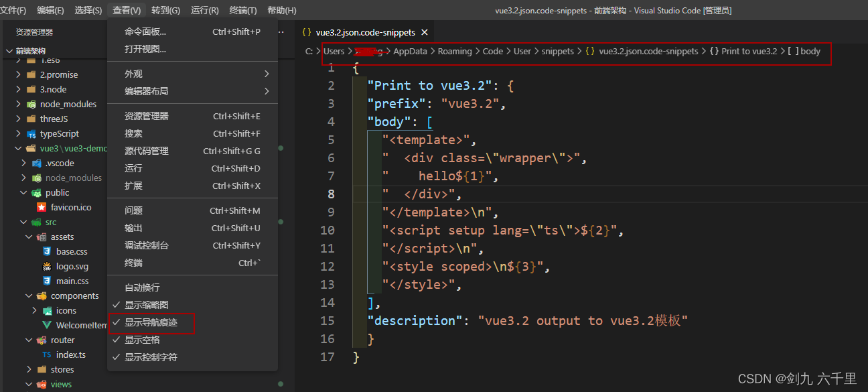This screenshot has height=392, width=868.
Task: Open the 编辑器布局 submenu
Action: (x=192, y=91)
